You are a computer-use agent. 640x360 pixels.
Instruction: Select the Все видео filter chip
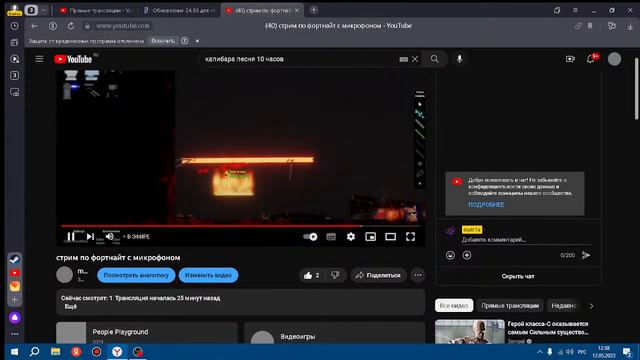click(x=454, y=306)
